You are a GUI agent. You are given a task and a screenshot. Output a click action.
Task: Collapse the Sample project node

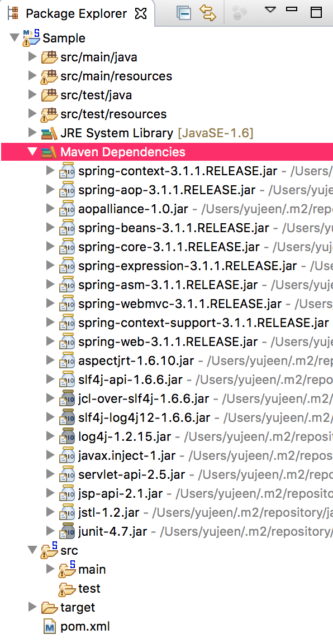[x=15, y=38]
